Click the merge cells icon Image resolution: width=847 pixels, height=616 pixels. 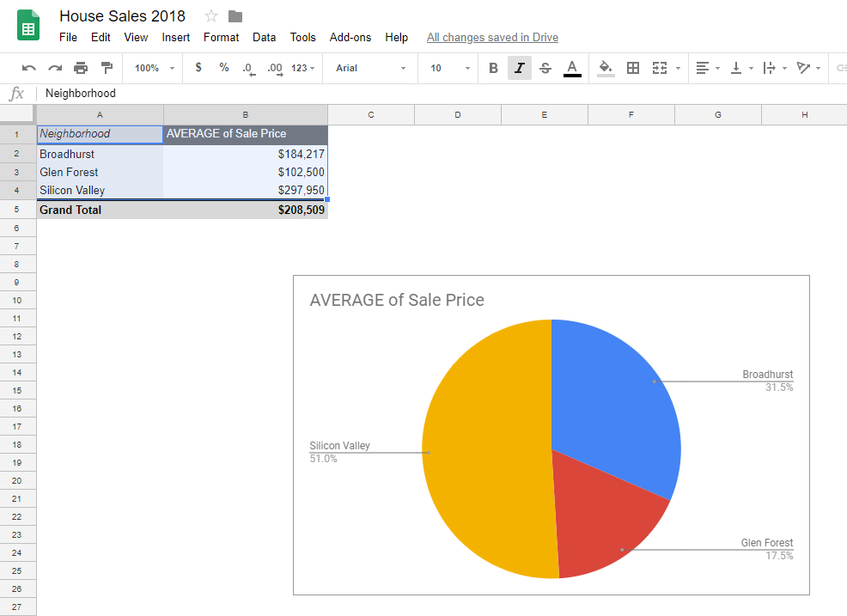[660, 68]
